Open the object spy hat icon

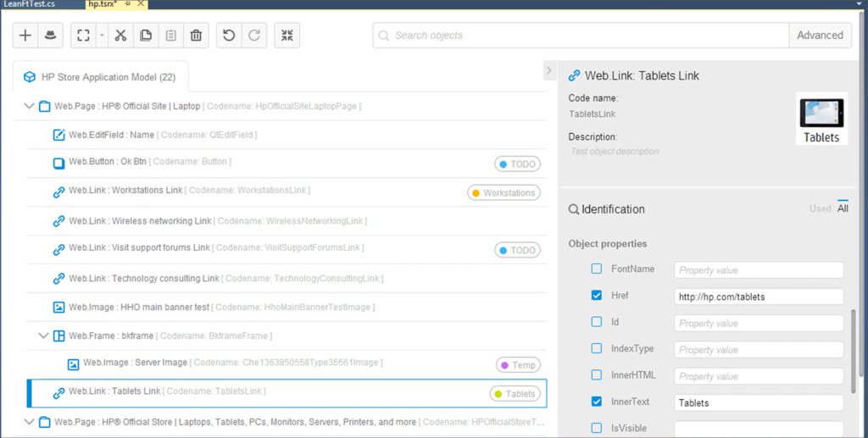[x=50, y=36]
